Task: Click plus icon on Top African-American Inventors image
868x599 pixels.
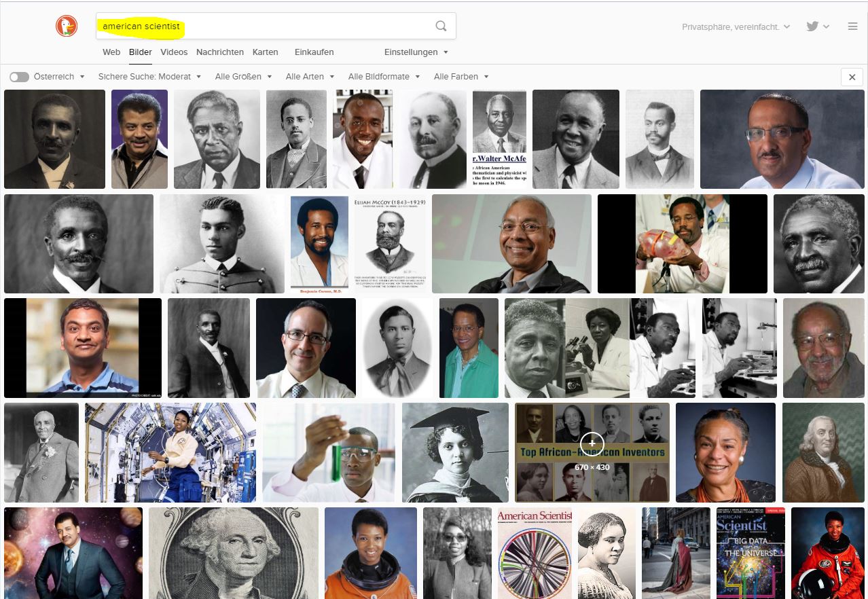Action: tap(592, 443)
